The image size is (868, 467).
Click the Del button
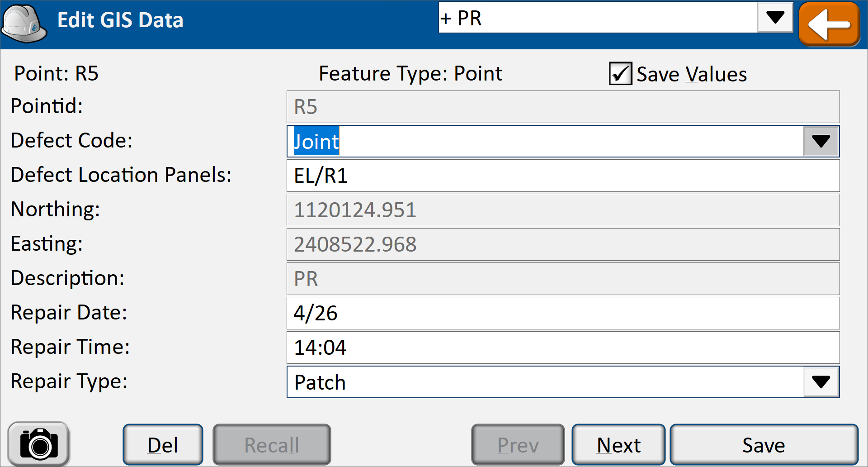[163, 445]
